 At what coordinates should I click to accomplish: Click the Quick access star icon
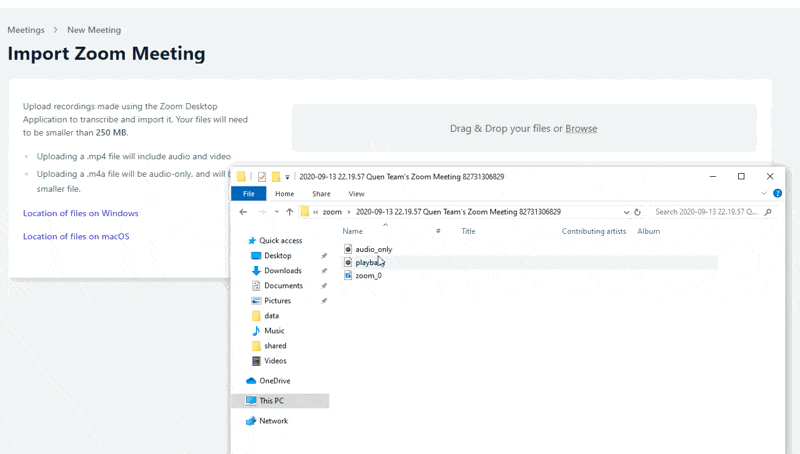tap(252, 240)
